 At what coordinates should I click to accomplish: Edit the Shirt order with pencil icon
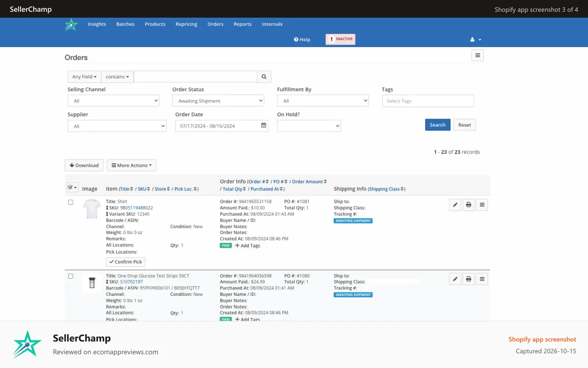pos(455,205)
